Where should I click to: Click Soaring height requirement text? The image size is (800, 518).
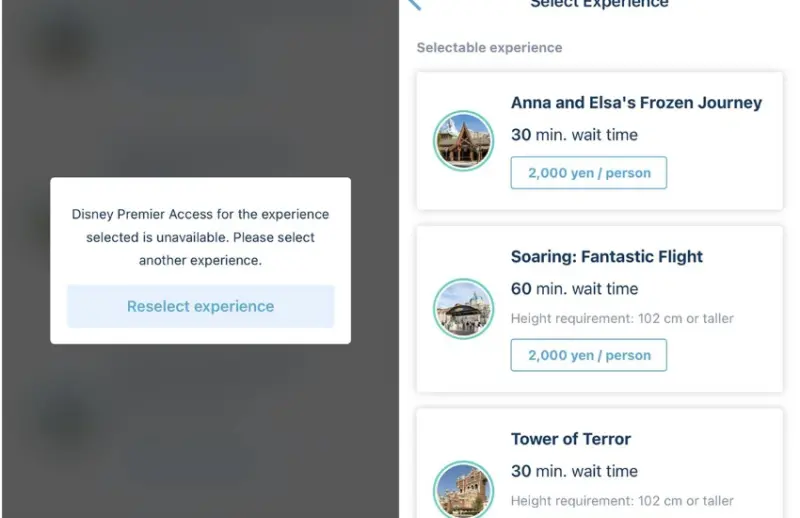(x=622, y=318)
